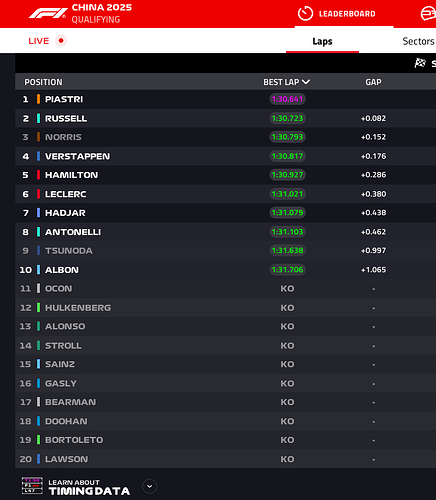Click Piastri's purple best lap time

287,99
